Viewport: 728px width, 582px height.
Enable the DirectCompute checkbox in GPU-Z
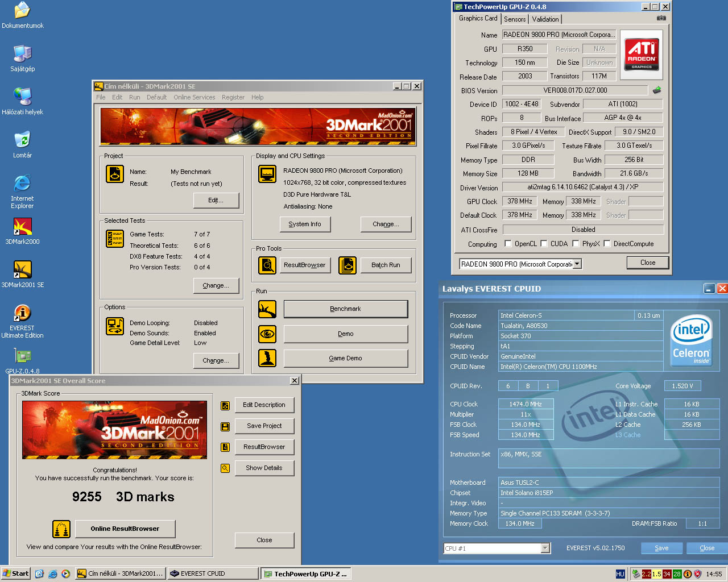607,244
